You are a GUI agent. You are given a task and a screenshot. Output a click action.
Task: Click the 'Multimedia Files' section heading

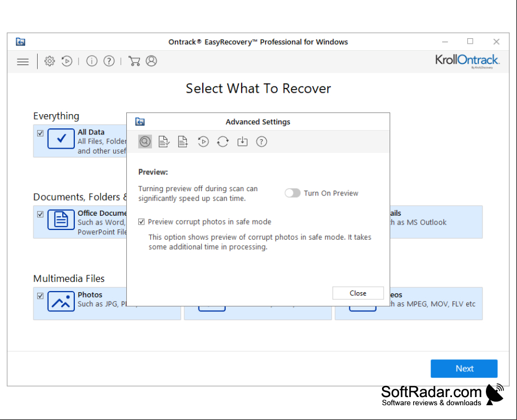tap(69, 279)
